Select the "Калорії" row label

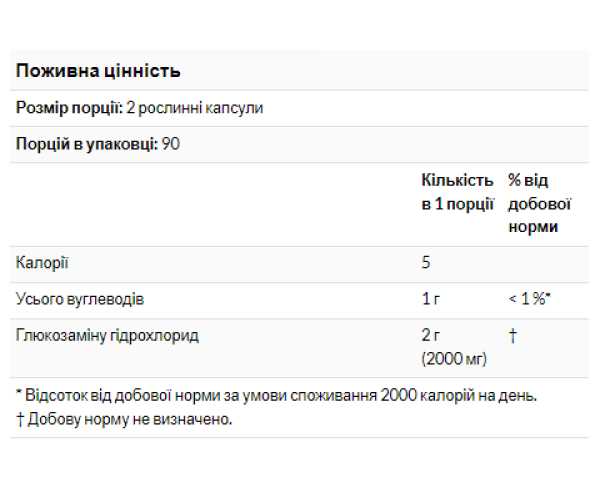(43, 264)
